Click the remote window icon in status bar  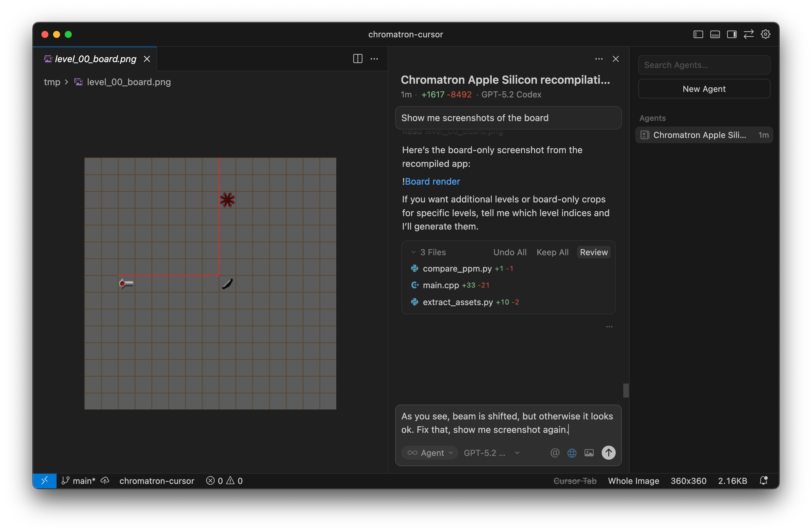[45, 480]
